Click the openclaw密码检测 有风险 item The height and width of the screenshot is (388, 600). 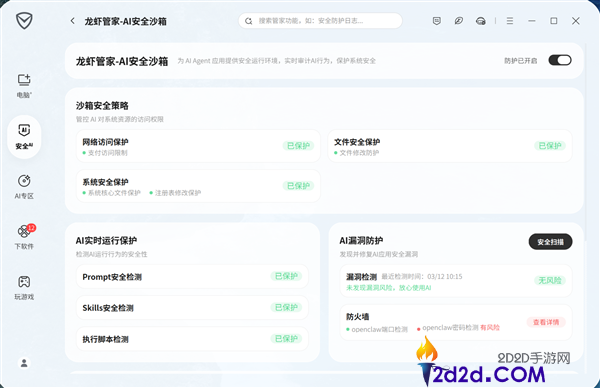pos(458,328)
